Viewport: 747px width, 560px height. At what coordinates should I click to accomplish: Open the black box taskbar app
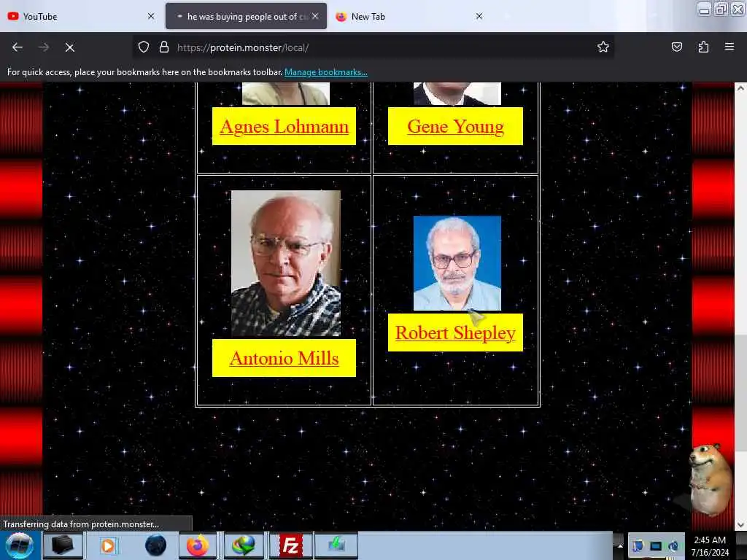pos(63,545)
